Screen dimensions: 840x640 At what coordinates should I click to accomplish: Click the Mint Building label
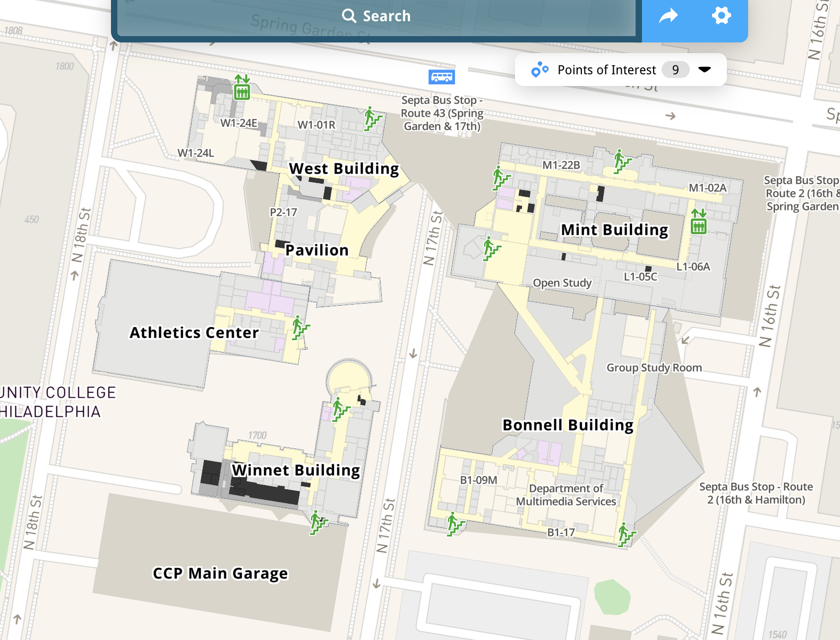click(x=615, y=230)
